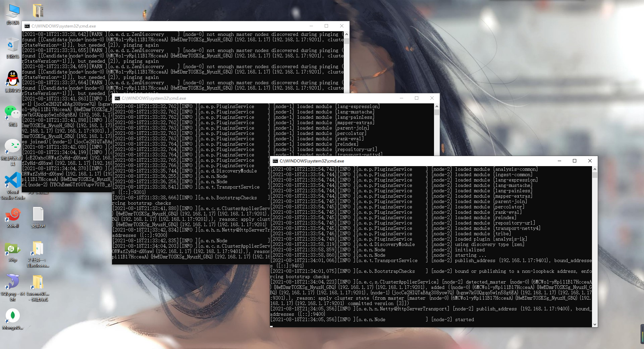Click scroll-down arrow in node-2 cmd window
644x349 pixels.
pos(595,325)
